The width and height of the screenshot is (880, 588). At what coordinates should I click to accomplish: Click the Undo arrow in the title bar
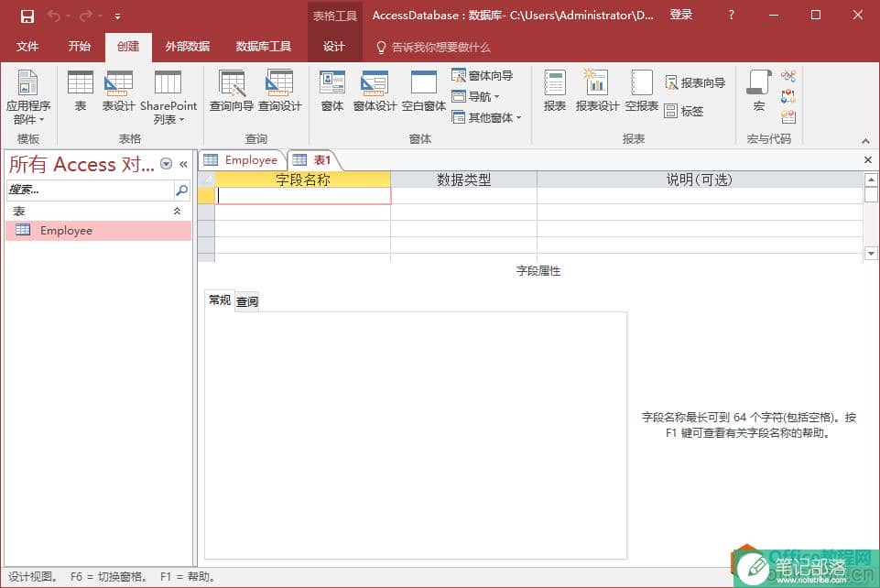[x=54, y=16]
